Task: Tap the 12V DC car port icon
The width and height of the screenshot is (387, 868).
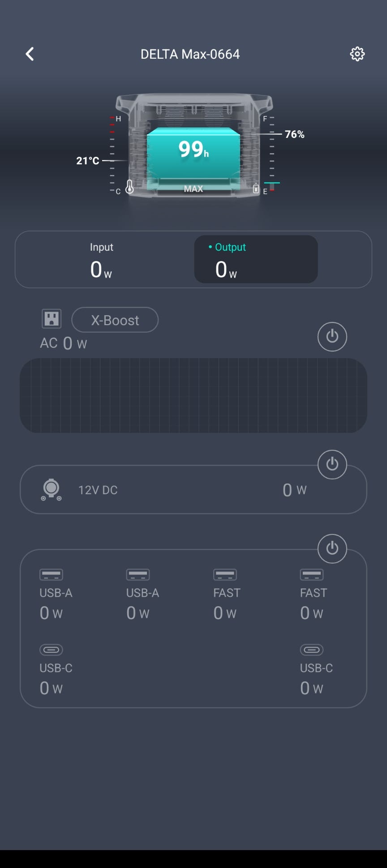Action: click(x=52, y=489)
